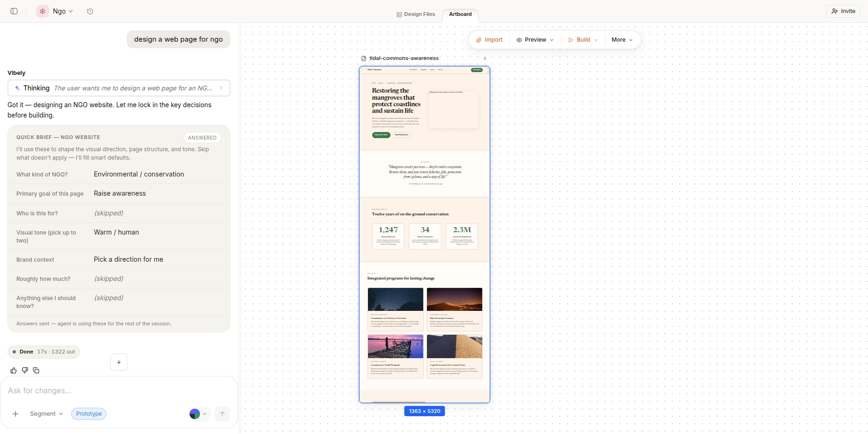Viewport: 868px width, 434px height.
Task: Click the Invite button
Action: [x=843, y=11]
